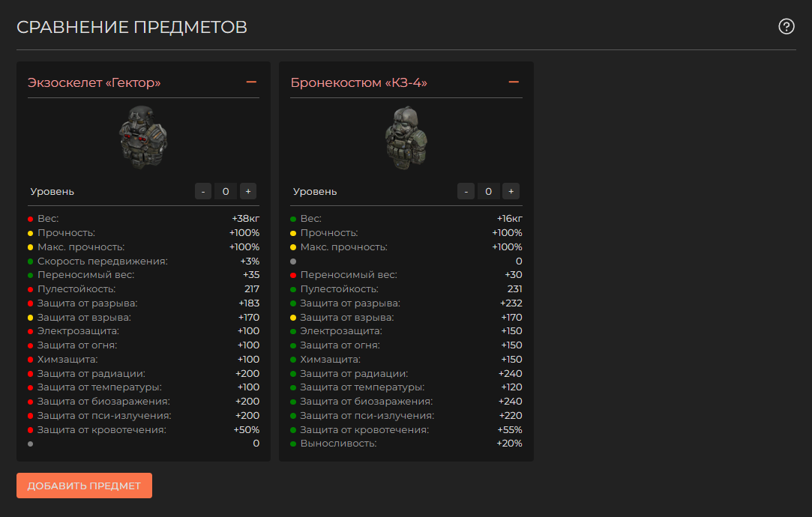This screenshot has width=812, height=517.
Task: Remove Экзоскелет «Гектор» with minus icon
Action: point(251,82)
